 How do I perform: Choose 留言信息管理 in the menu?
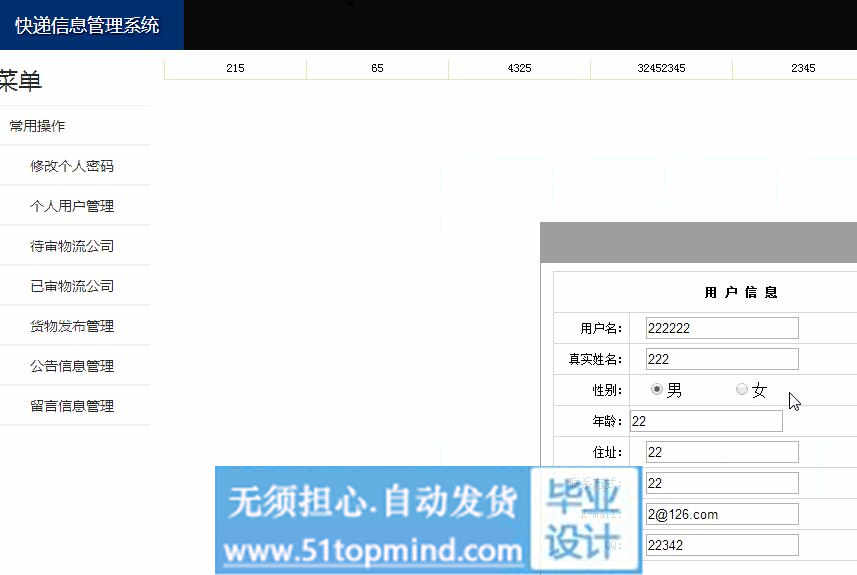point(72,406)
